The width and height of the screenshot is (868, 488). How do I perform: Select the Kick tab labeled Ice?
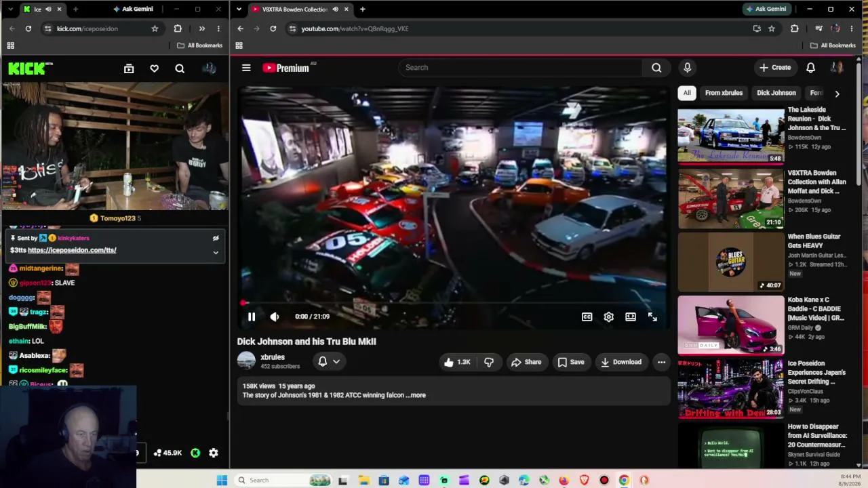(42, 9)
